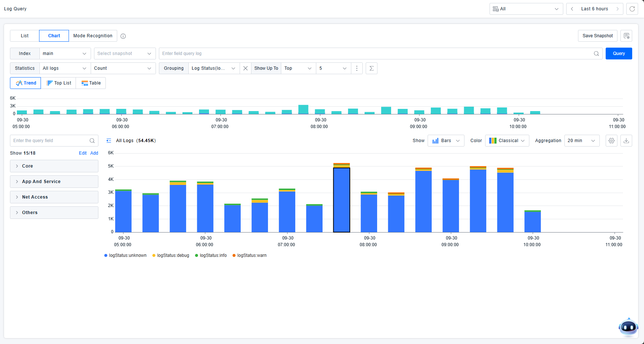Screen dimensions: 644x344
Task: Click the info icon beside Mode Recognition
Action: (x=123, y=36)
